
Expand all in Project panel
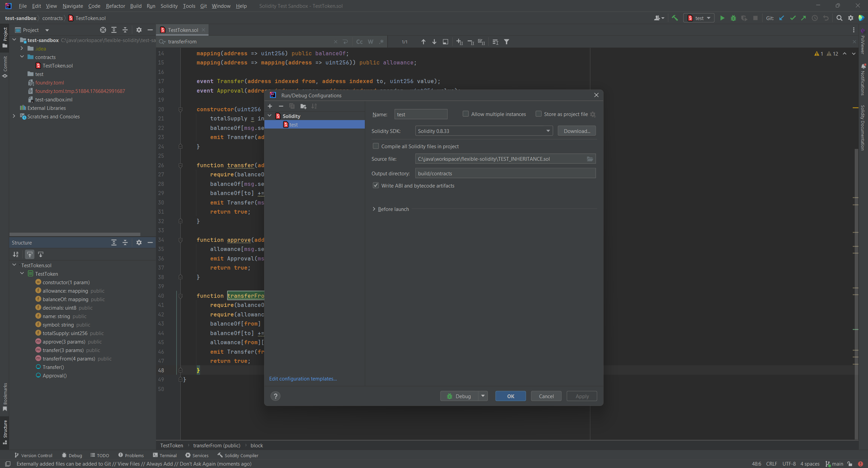tap(114, 30)
